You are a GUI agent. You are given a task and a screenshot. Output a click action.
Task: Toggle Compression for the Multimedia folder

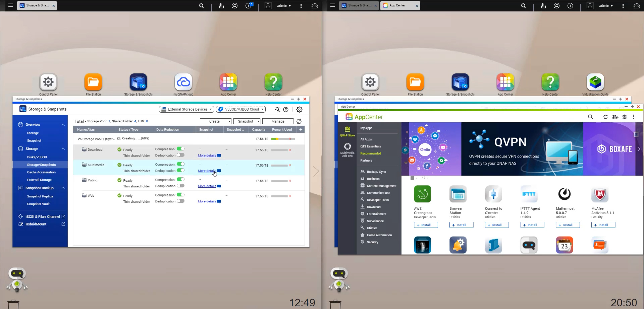coord(181,164)
